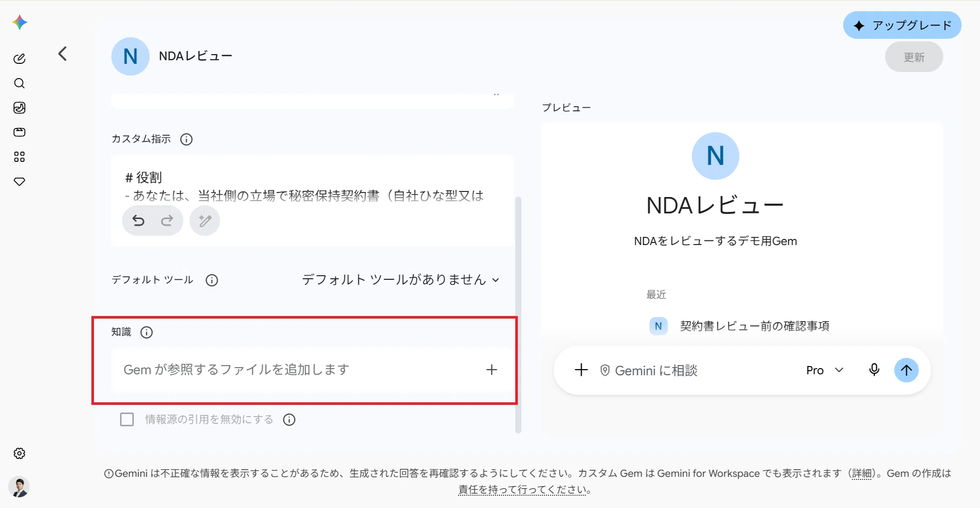Image resolution: width=980 pixels, height=508 pixels.
Task: Start a new chat with the pencil icon
Action: pyautogui.click(x=19, y=59)
